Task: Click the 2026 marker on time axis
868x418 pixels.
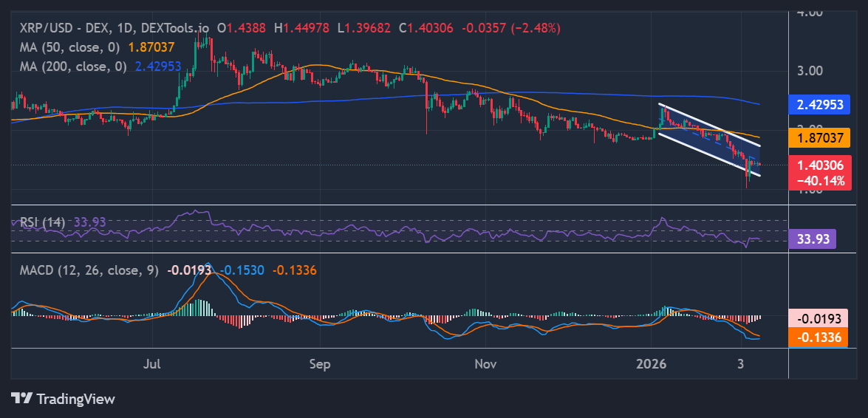Action: [652, 364]
